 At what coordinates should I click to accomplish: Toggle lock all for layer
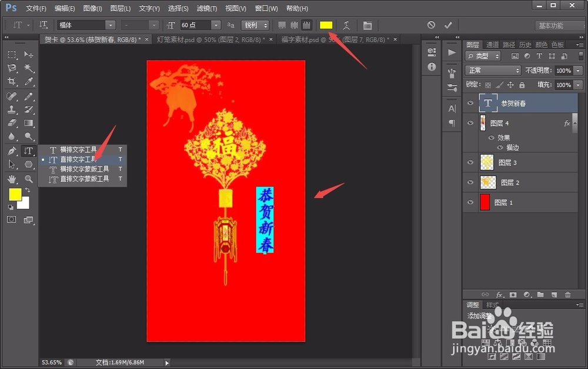[522, 85]
